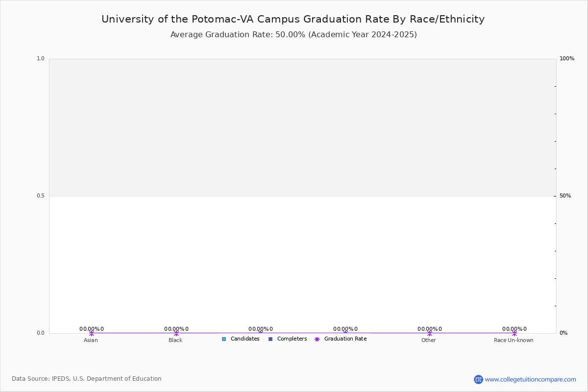Click the Average Graduation Rate subtitle
588x392 pixels.
pyautogui.click(x=294, y=35)
